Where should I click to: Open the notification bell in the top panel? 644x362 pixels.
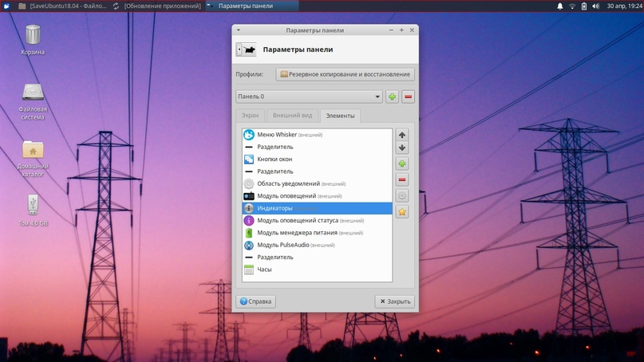coord(559,6)
